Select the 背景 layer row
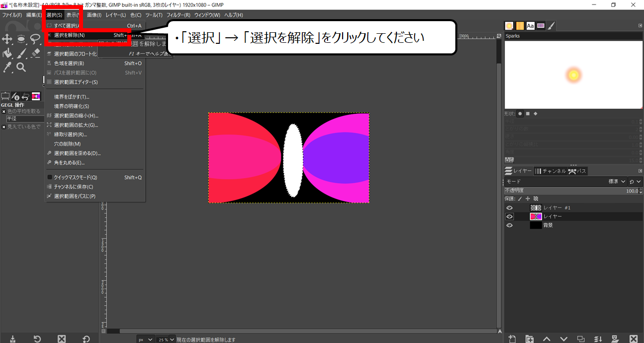Image resolution: width=644 pixels, height=343 pixels. (x=574, y=225)
